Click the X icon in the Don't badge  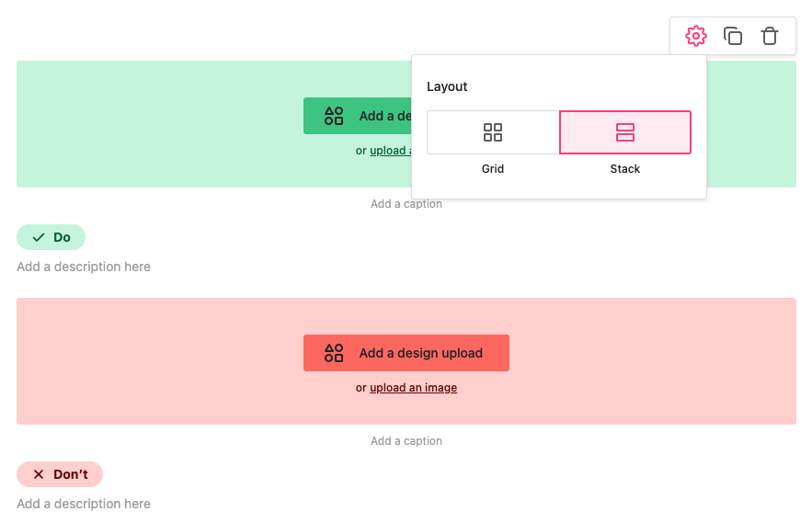point(39,474)
